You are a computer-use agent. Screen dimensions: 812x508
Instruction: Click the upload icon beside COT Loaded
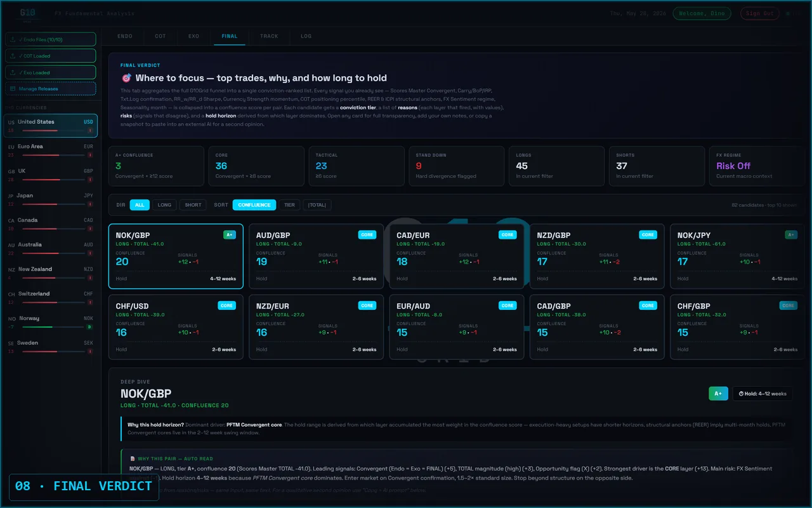[x=13, y=56]
